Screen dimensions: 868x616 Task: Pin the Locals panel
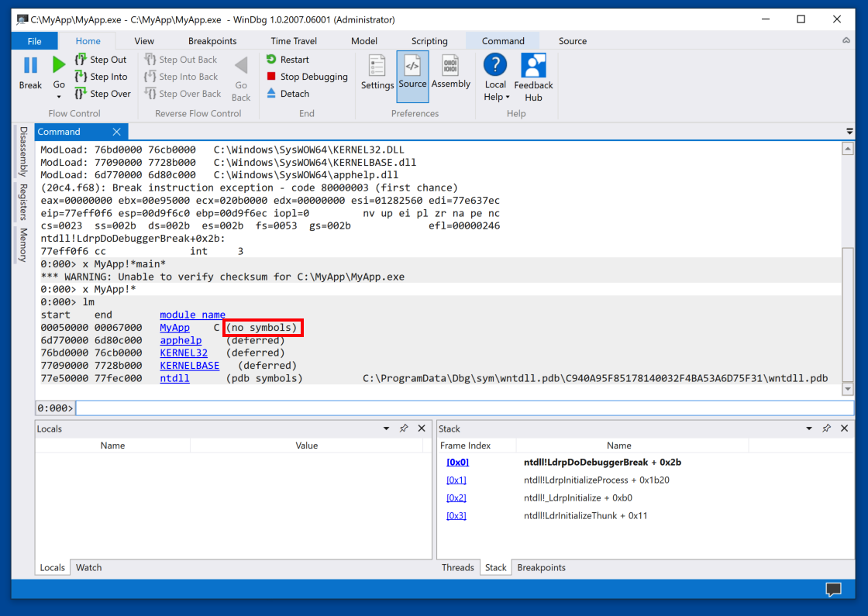(404, 428)
